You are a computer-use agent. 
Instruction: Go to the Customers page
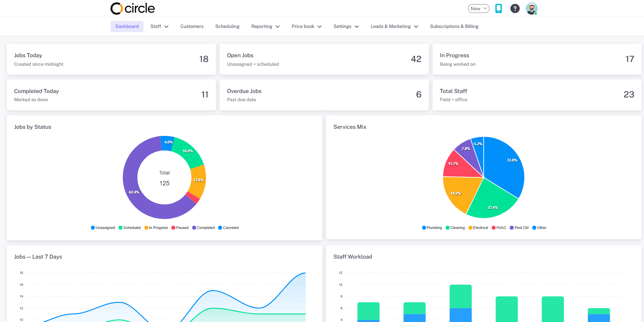click(x=192, y=26)
